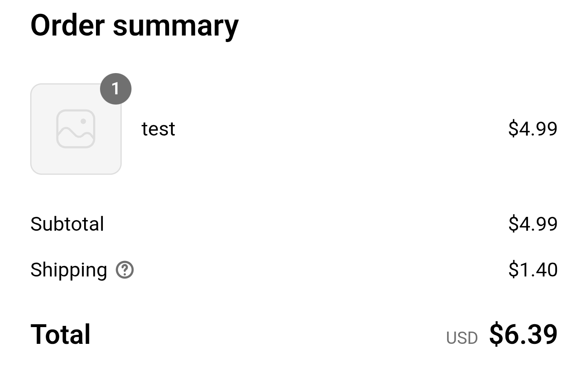Show shipping info via the circled question mark
Screen dimensions: 588x381
point(125,270)
